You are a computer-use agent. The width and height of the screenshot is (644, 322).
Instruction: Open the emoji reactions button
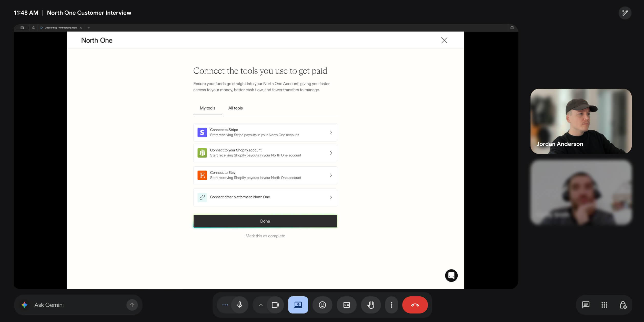pos(322,305)
